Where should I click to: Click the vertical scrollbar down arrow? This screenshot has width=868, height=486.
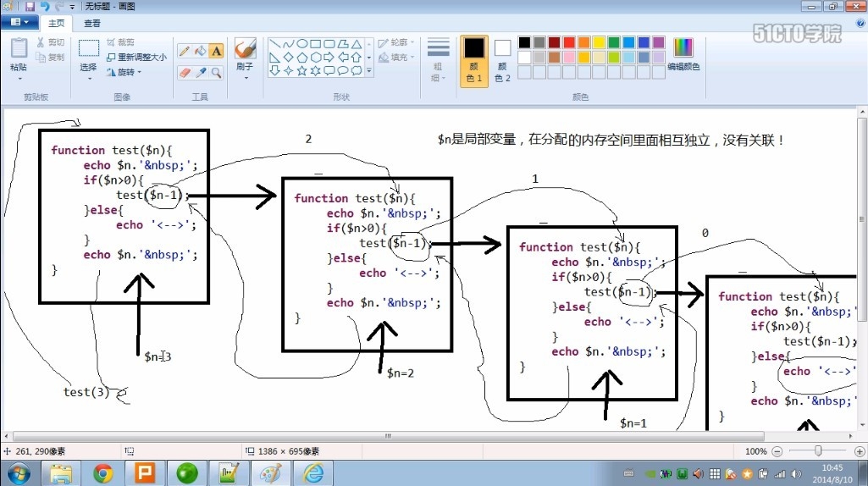(862, 425)
